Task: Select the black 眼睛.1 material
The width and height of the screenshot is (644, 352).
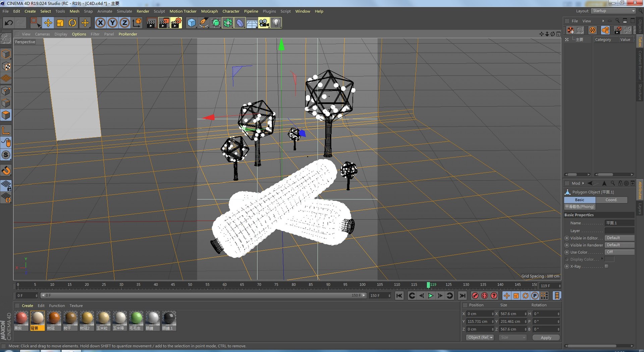Action: 169,320
